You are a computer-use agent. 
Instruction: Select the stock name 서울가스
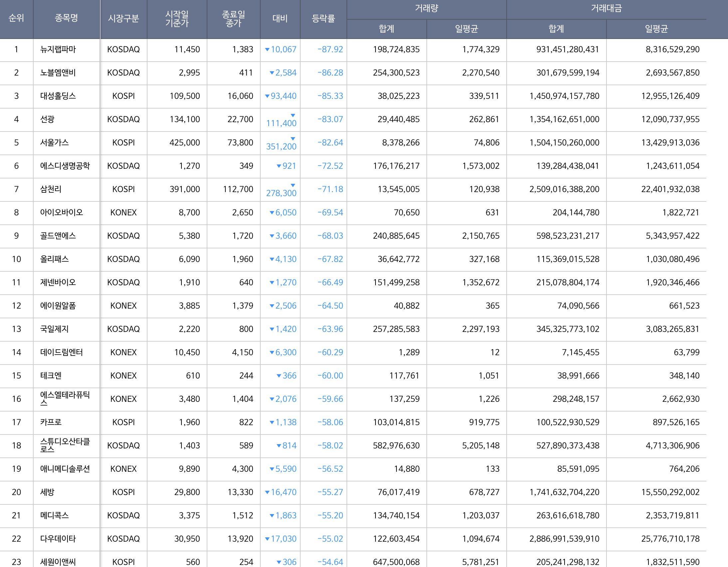coord(54,143)
